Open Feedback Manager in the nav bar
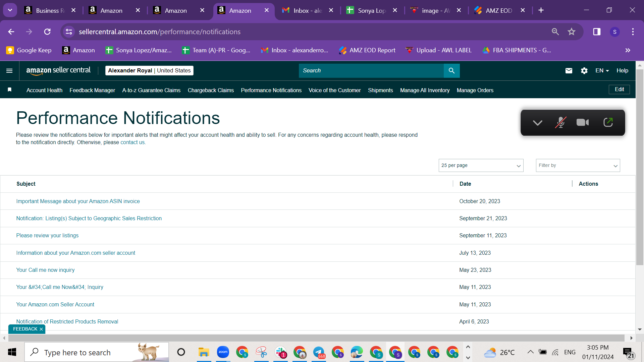This screenshot has height=362, width=644. 92,90
